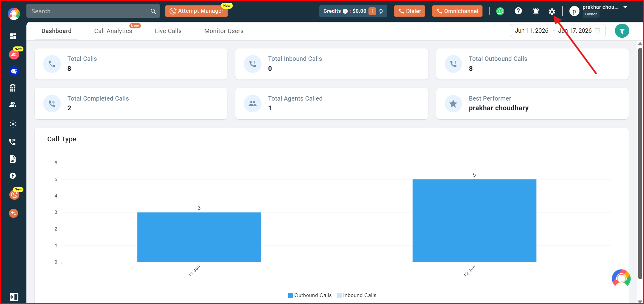Click the outgoing call icon on Outbound card

pos(453,64)
